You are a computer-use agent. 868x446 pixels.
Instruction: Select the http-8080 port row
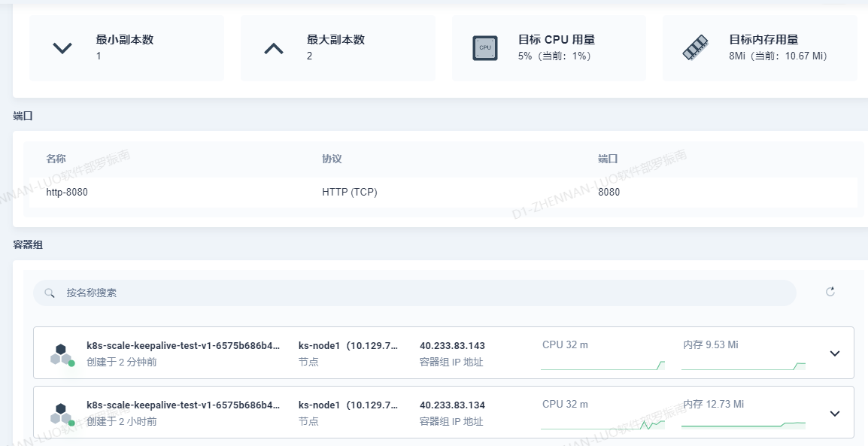tap(442, 193)
